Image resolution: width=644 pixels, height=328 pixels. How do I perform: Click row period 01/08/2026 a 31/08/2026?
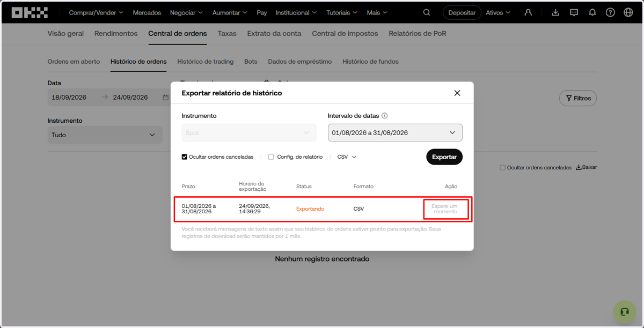pyautogui.click(x=199, y=208)
